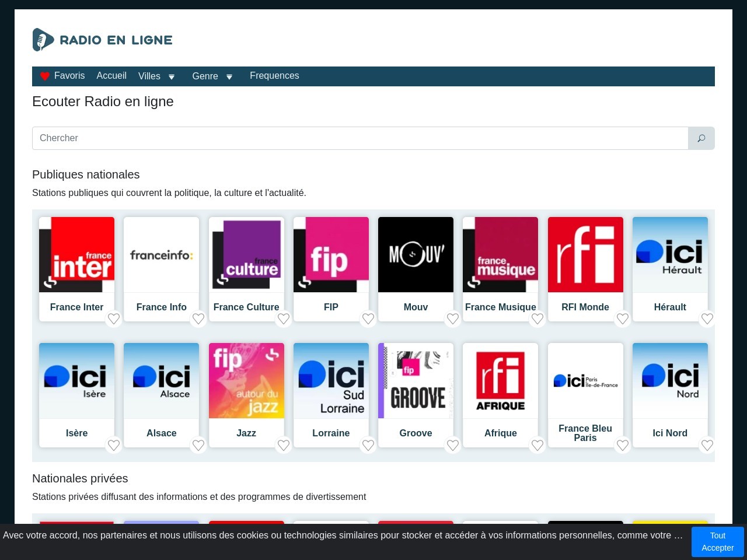Open the Jazz title link

pos(246,433)
